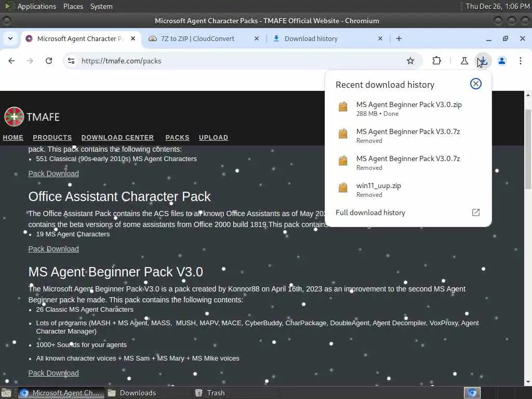This screenshot has width=532, height=399.
Task: Open Chromium three-dot menu
Action: click(521, 61)
